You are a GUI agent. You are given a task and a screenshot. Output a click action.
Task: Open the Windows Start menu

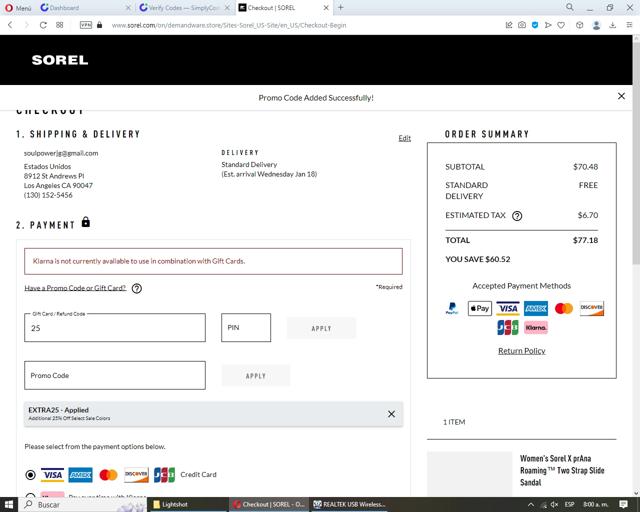coord(9,505)
